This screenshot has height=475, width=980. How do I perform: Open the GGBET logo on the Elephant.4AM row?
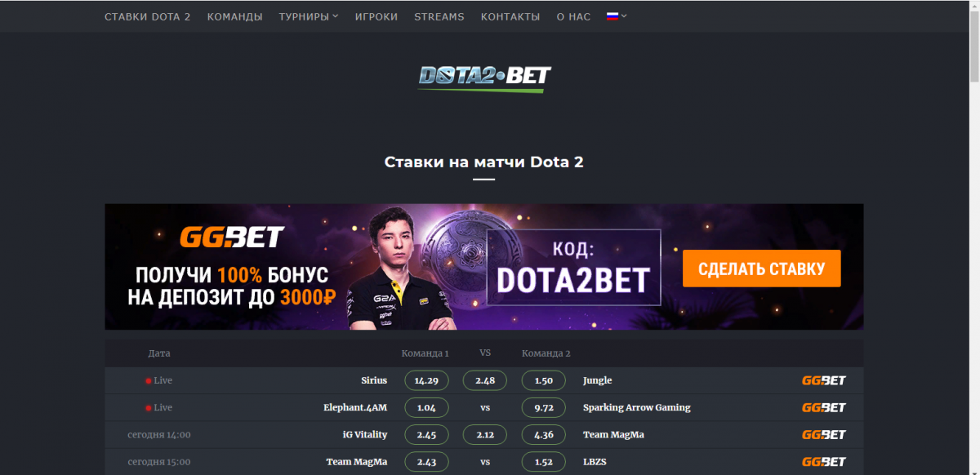824,407
